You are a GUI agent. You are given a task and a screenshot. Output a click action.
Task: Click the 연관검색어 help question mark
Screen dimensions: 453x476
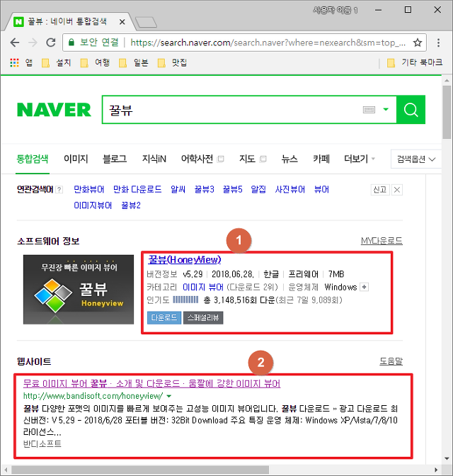tap(59, 190)
